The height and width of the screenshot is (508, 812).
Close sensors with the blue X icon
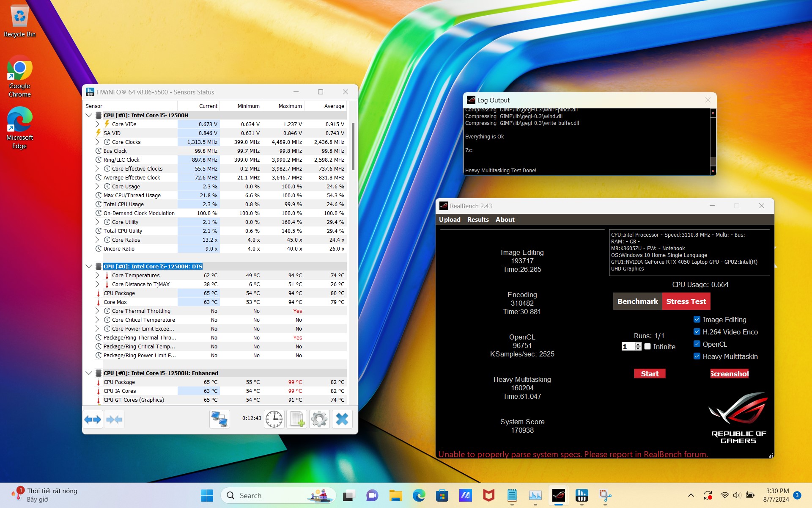342,420
